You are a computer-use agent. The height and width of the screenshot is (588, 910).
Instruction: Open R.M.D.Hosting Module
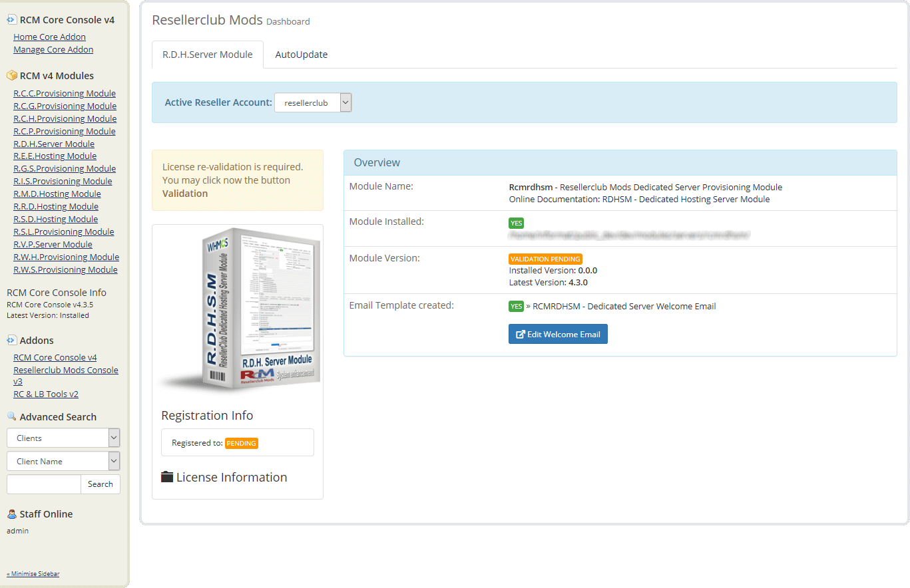pyautogui.click(x=57, y=194)
